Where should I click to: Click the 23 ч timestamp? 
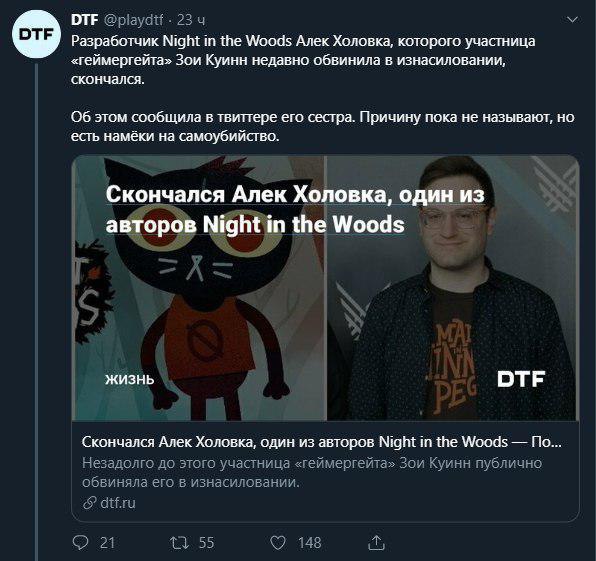pyautogui.click(x=191, y=20)
